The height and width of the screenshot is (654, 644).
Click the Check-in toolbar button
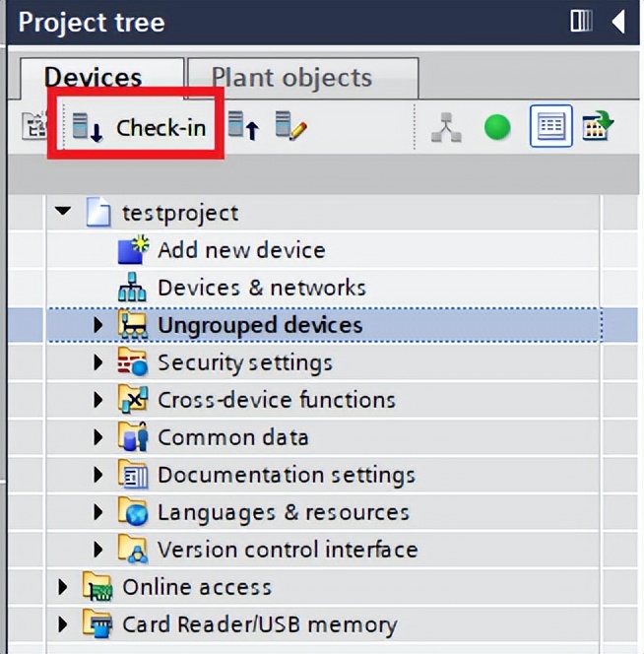(139, 127)
